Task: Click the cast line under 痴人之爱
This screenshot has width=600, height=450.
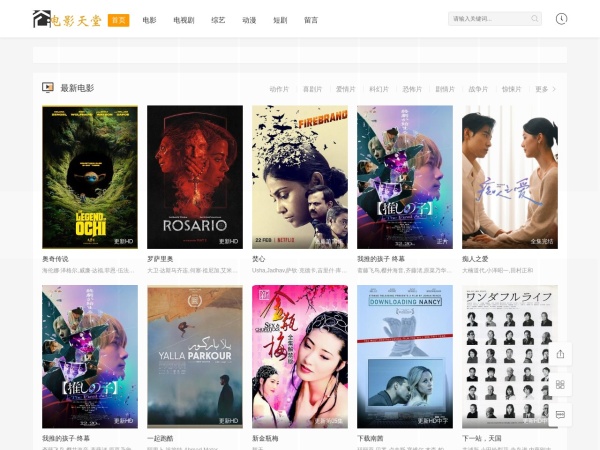Action: click(x=498, y=271)
